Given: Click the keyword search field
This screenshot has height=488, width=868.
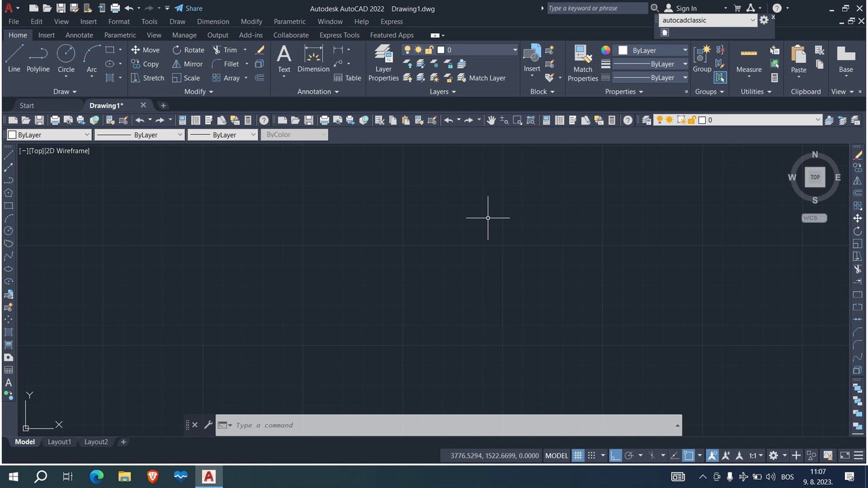Looking at the screenshot, I should 597,8.
